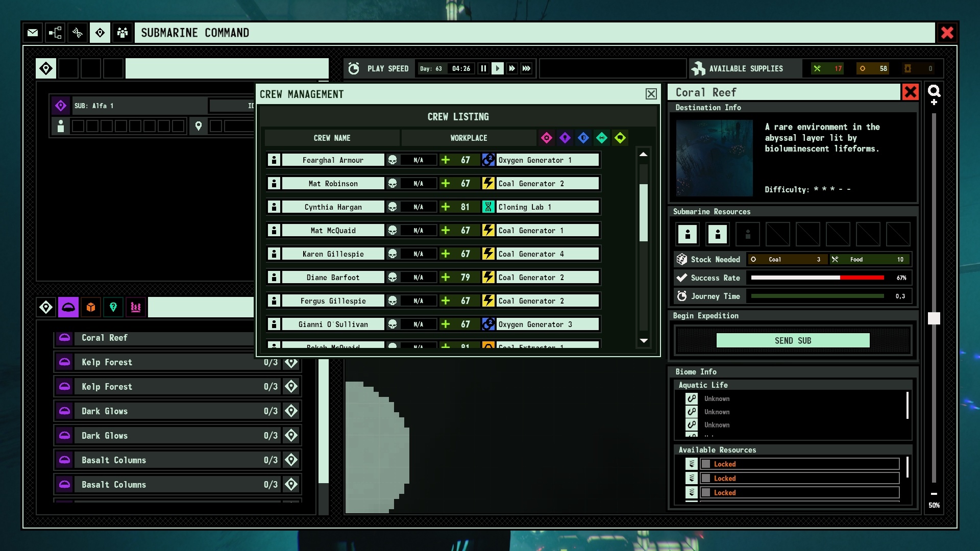Click the submarine status icon top-left
The width and height of the screenshot is (980, 551).
[61, 105]
